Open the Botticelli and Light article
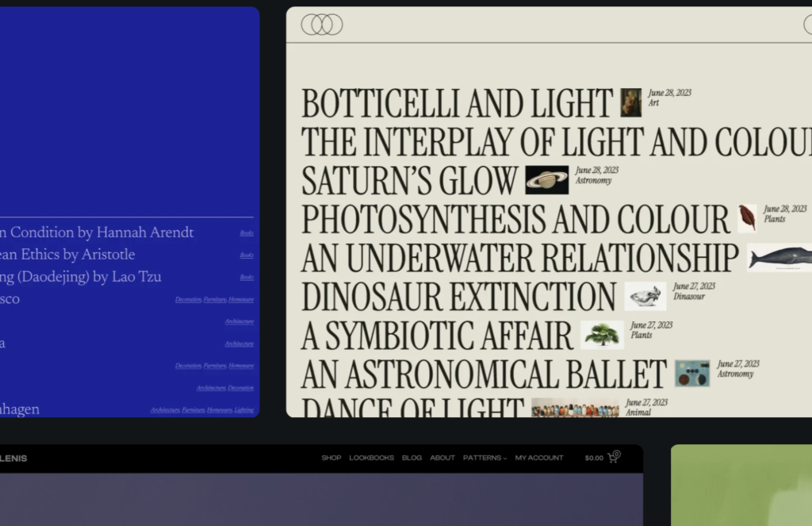 click(458, 104)
